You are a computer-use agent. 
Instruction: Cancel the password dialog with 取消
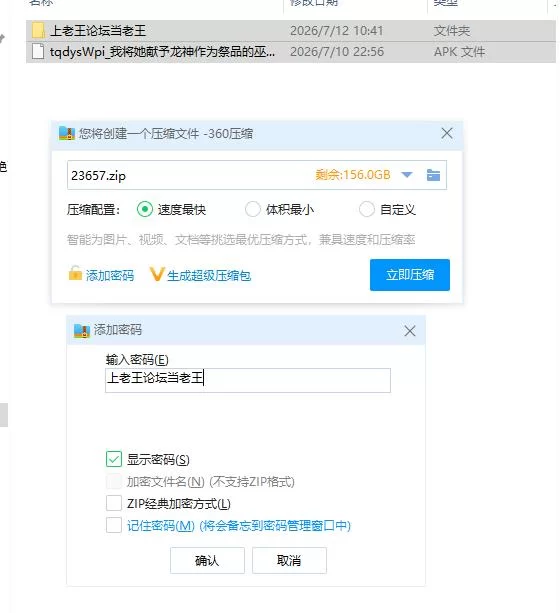point(289,561)
